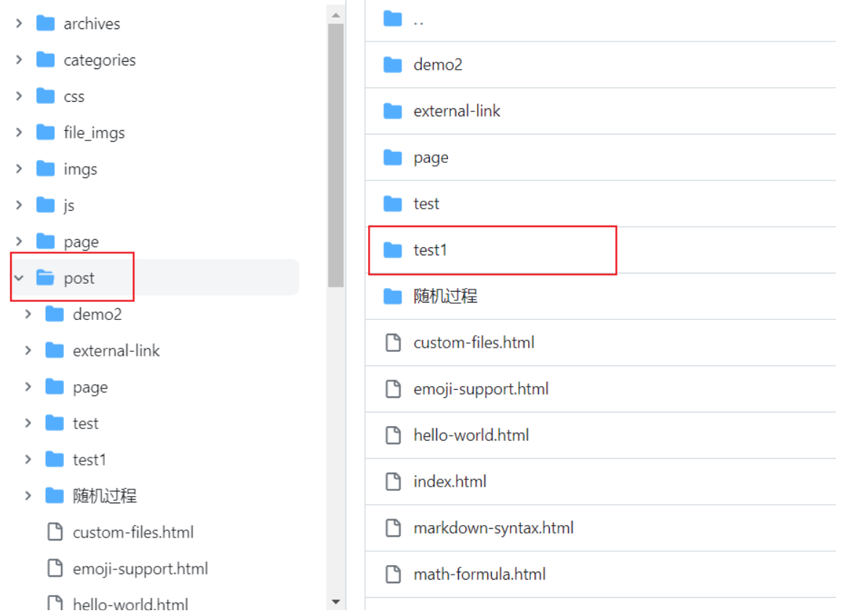Click the emoji-support.html file icon in tree

pyautogui.click(x=55, y=569)
